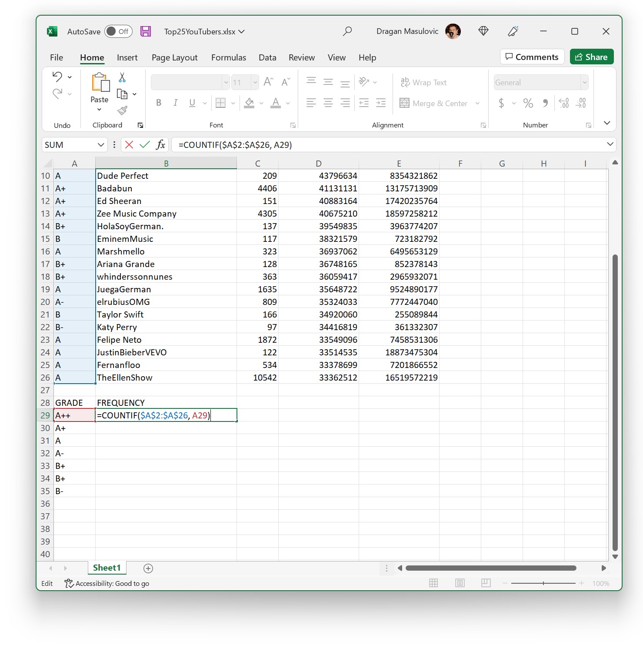Click font color red A swatch
The height and width of the screenshot is (672, 643).
click(x=276, y=103)
